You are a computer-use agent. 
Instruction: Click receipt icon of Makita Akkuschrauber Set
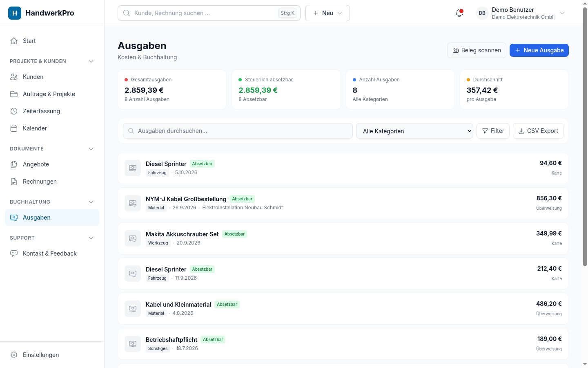pyautogui.click(x=133, y=238)
